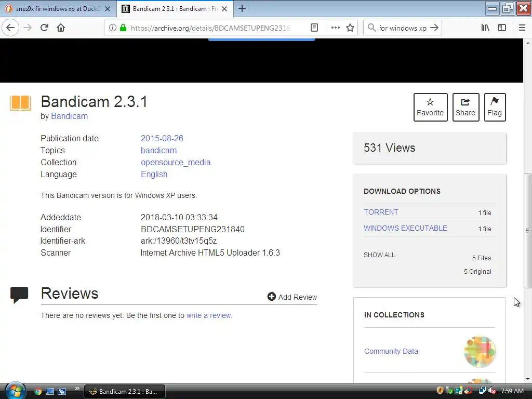Go to the browser home page
The image size is (532, 399).
61,28
